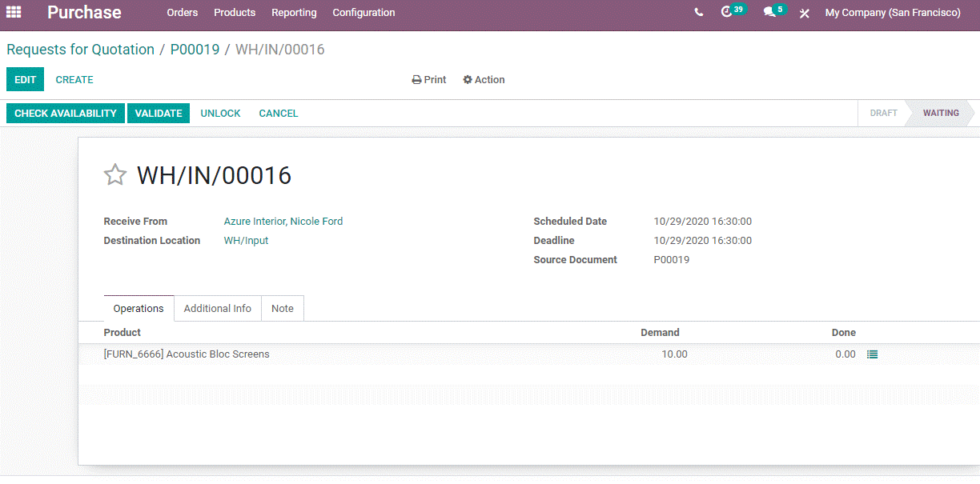Screen dimensions: 980x484
Task: Open WH/Input destination location link
Action: 246,241
